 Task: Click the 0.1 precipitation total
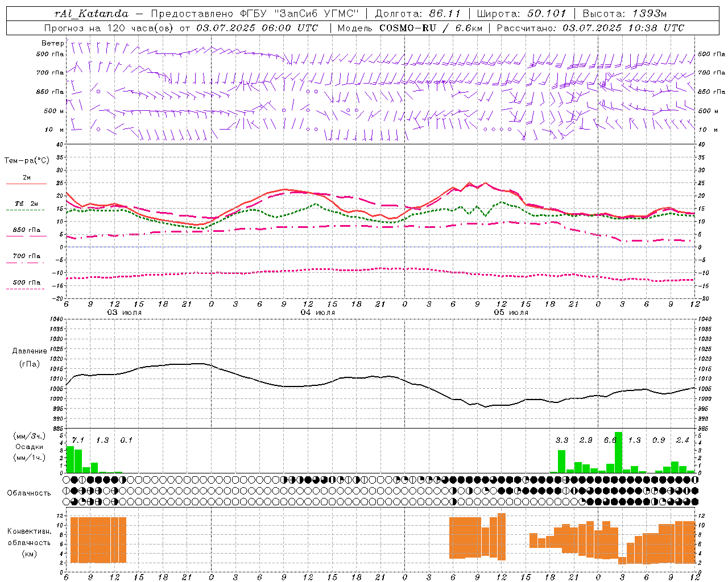(126, 440)
